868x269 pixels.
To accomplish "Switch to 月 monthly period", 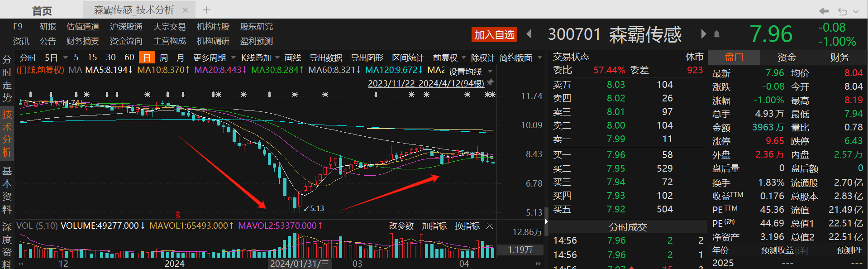I will pos(180,58).
